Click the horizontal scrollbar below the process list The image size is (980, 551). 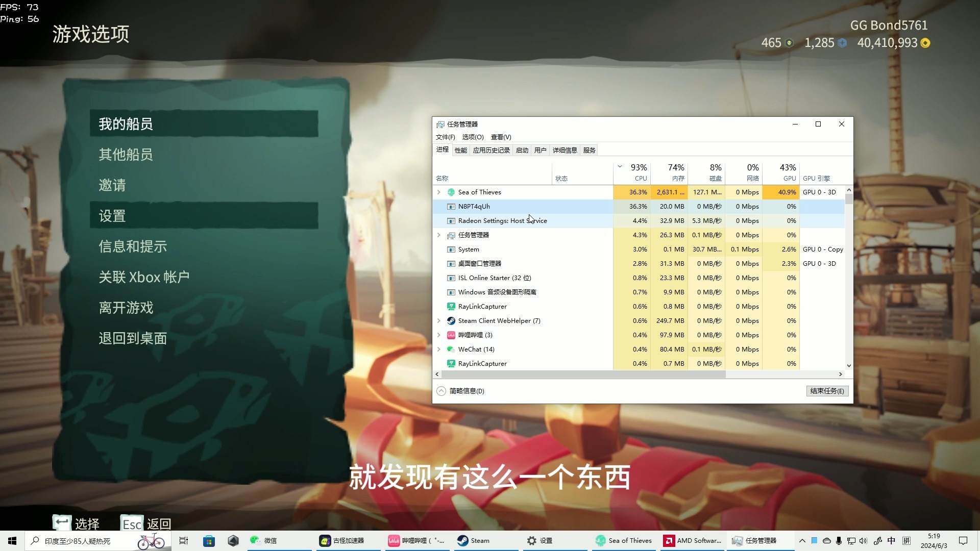point(582,374)
